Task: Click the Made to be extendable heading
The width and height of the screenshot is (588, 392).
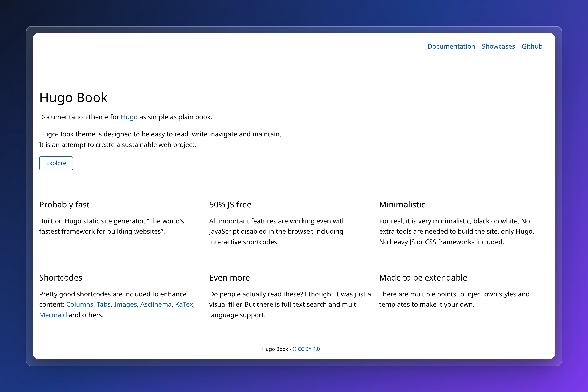Action: coord(423,277)
